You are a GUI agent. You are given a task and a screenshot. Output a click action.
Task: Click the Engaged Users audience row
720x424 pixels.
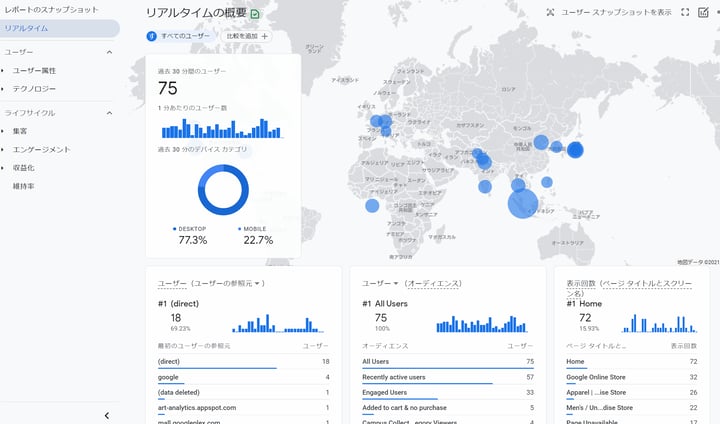(x=448, y=393)
